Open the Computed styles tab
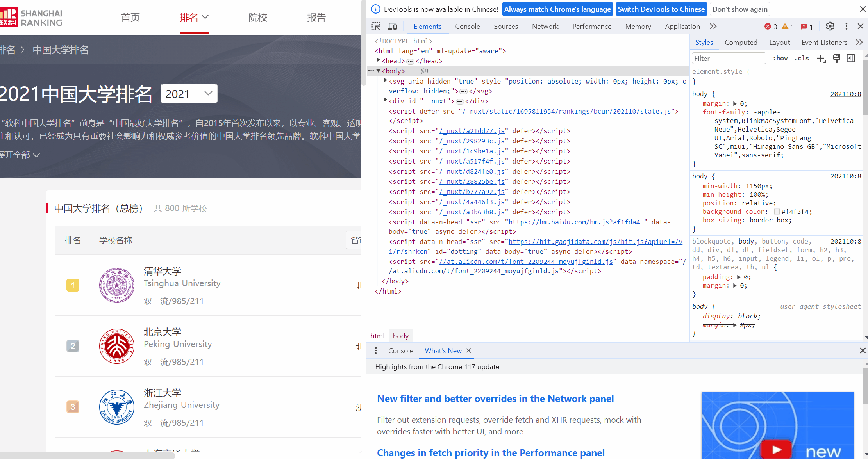Screen dimensions: 868x459 pyautogui.click(x=741, y=42)
